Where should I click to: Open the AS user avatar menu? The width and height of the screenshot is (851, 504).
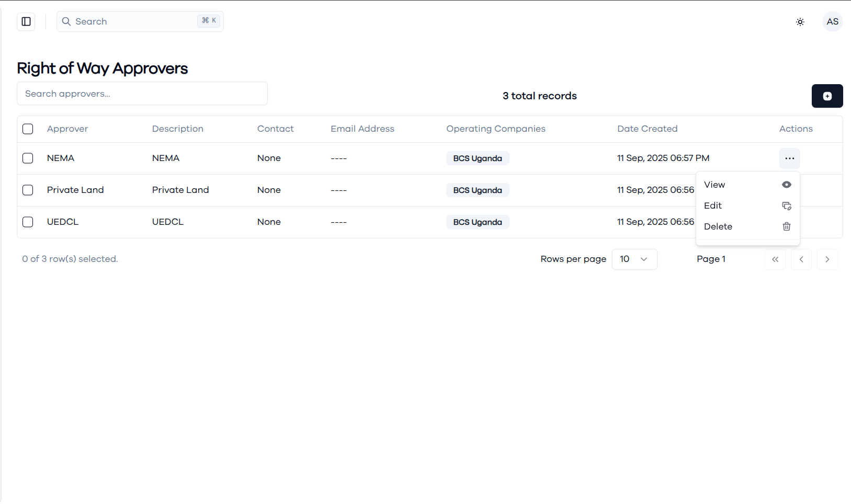(x=833, y=21)
